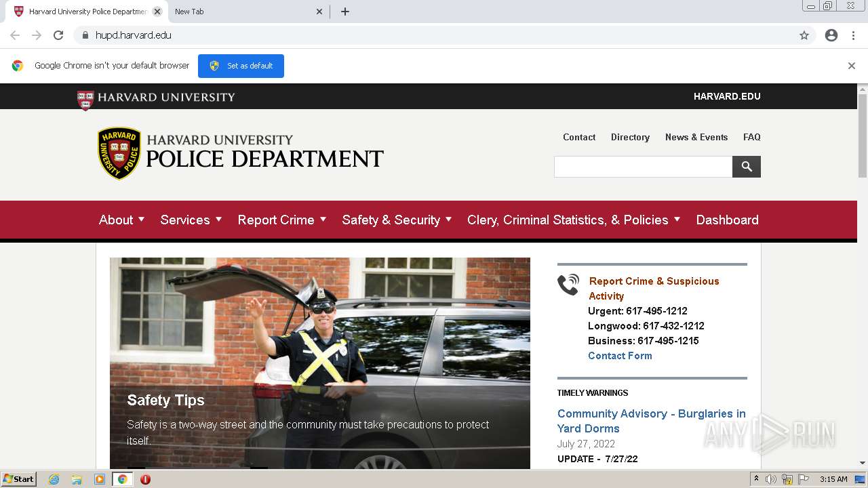
Task: Open the media player taskbar icon
Action: pos(100,479)
